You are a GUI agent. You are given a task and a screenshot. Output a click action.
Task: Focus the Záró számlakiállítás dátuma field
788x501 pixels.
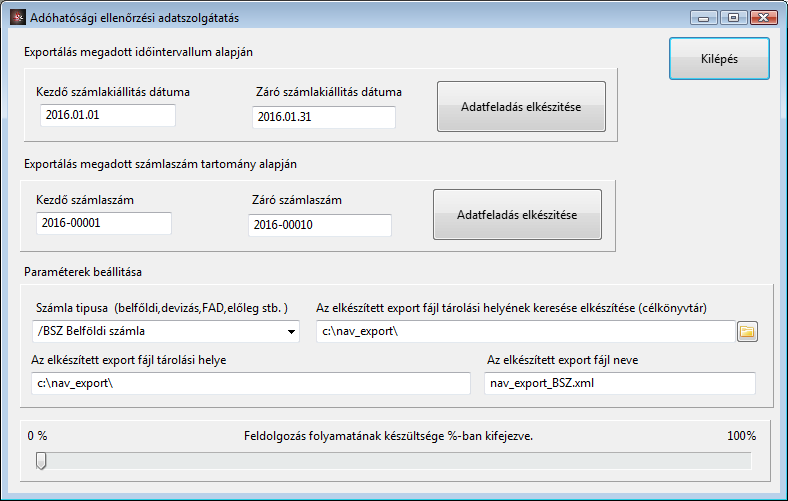point(324,117)
